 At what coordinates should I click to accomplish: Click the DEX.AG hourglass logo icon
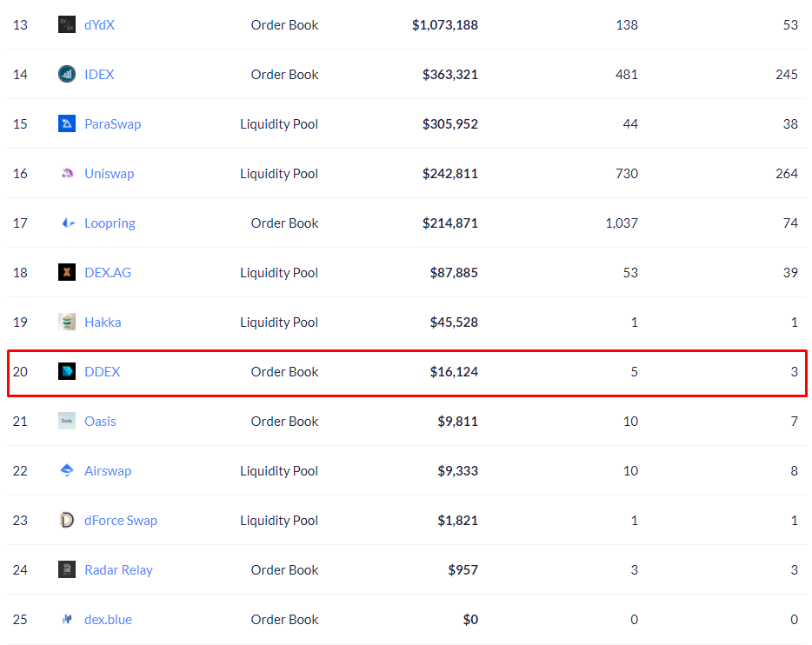tap(66, 272)
